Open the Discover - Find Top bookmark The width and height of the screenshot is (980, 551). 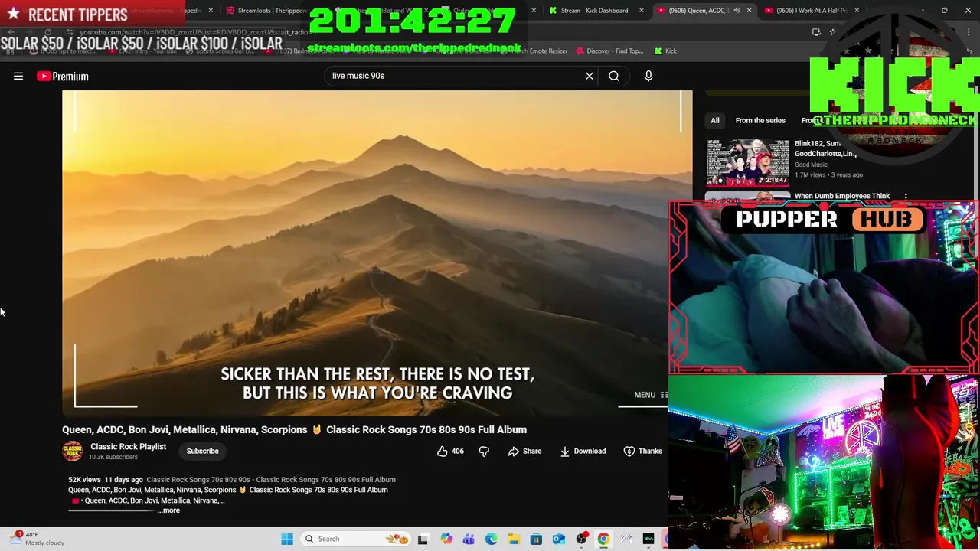[x=609, y=51]
